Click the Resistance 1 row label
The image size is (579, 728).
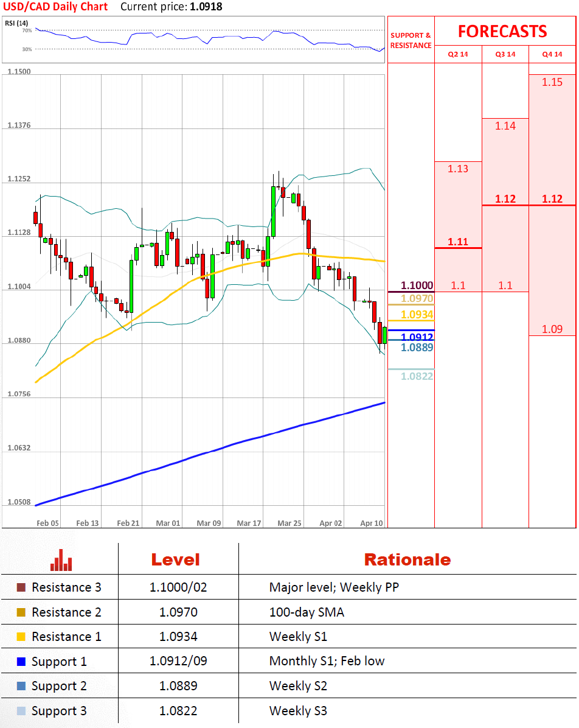[x=66, y=637]
